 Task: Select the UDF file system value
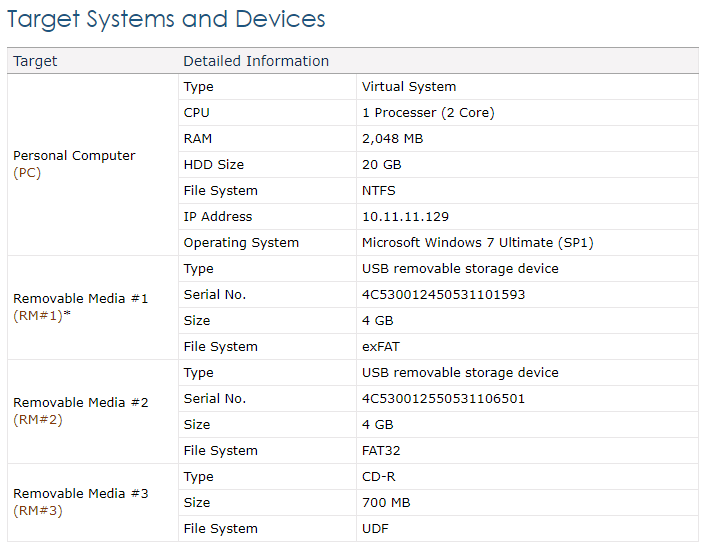[x=375, y=529]
